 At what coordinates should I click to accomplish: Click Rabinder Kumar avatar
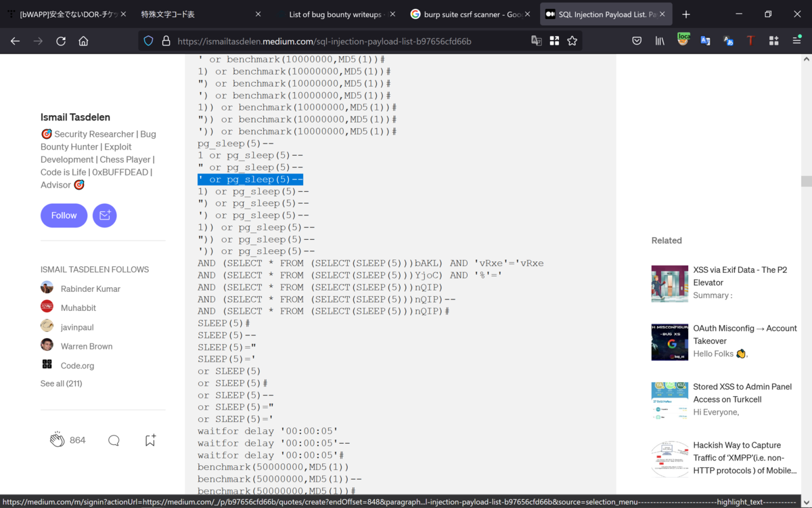[47, 287]
